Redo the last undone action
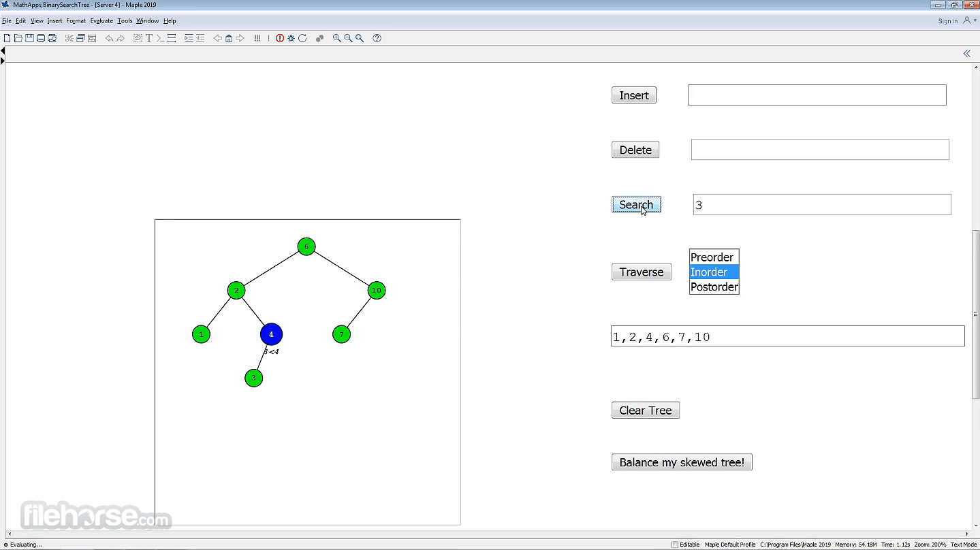Screen dimensions: 980x550 coord(121,38)
